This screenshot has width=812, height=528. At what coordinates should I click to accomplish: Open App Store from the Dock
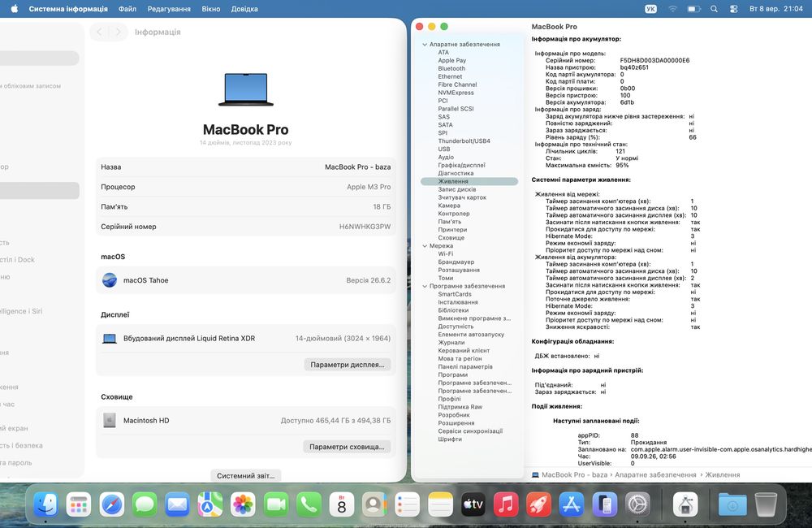pos(571,504)
